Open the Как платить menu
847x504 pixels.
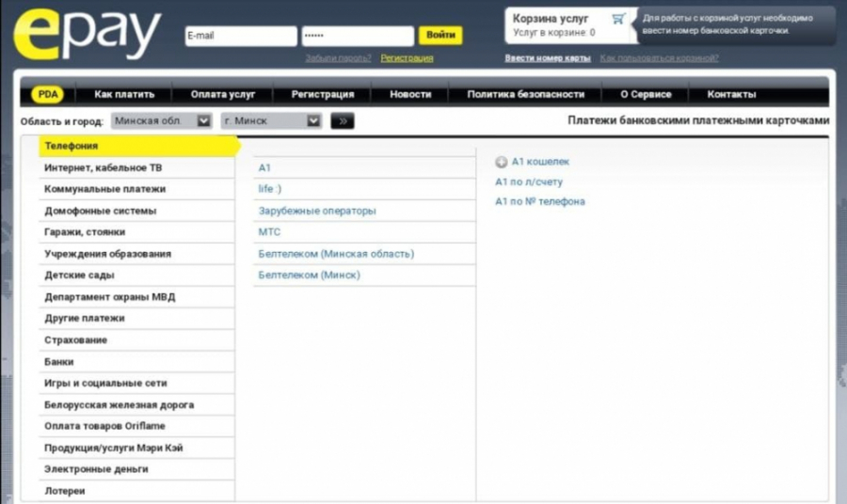click(124, 94)
